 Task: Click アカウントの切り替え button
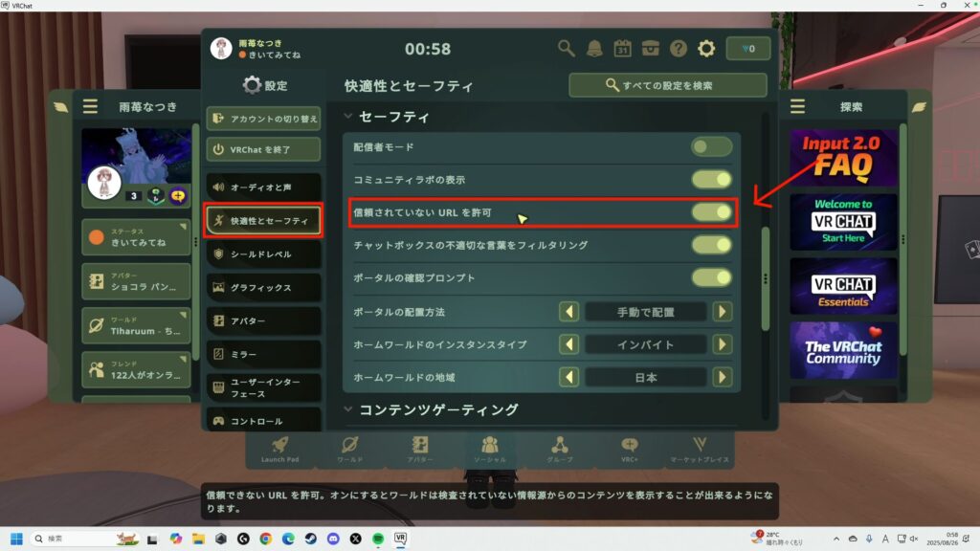(262, 119)
